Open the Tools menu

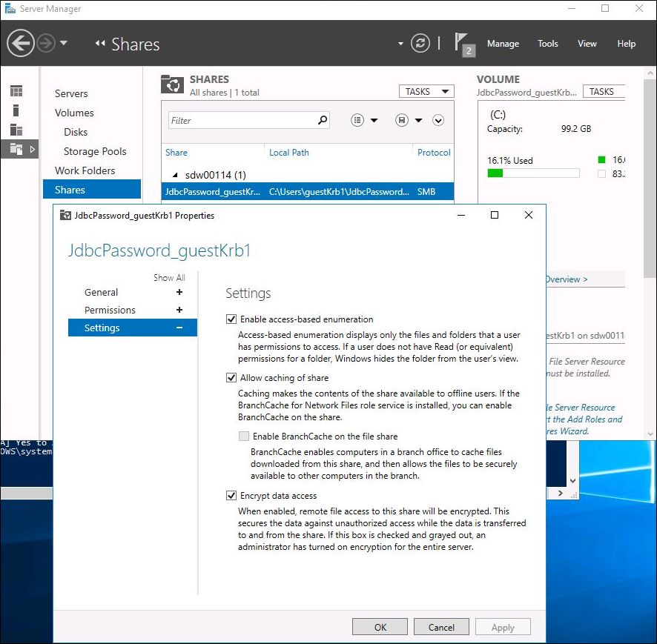coord(548,44)
